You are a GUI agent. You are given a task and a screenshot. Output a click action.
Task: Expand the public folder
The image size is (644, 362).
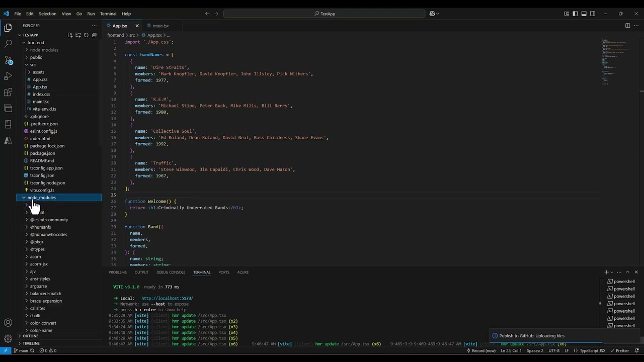coord(26,57)
